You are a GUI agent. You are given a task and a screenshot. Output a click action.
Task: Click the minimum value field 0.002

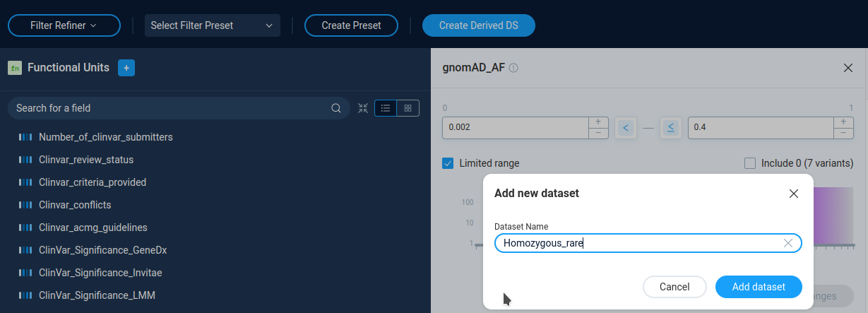pos(515,127)
